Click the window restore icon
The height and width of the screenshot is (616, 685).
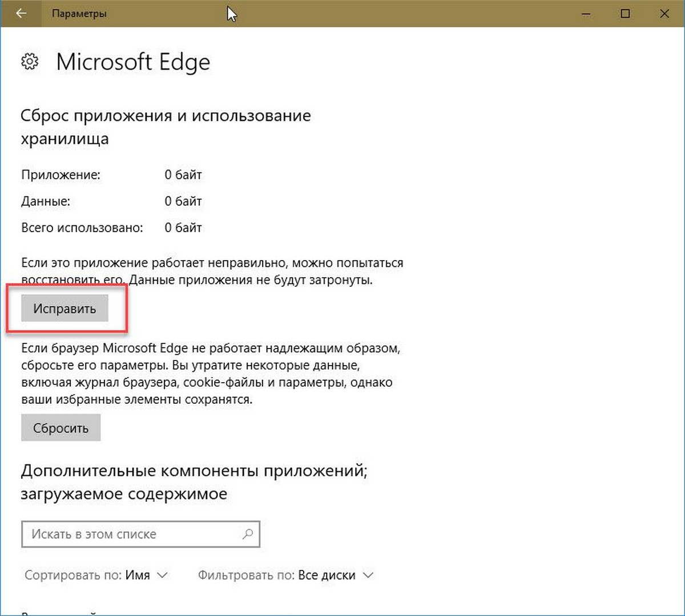click(626, 13)
